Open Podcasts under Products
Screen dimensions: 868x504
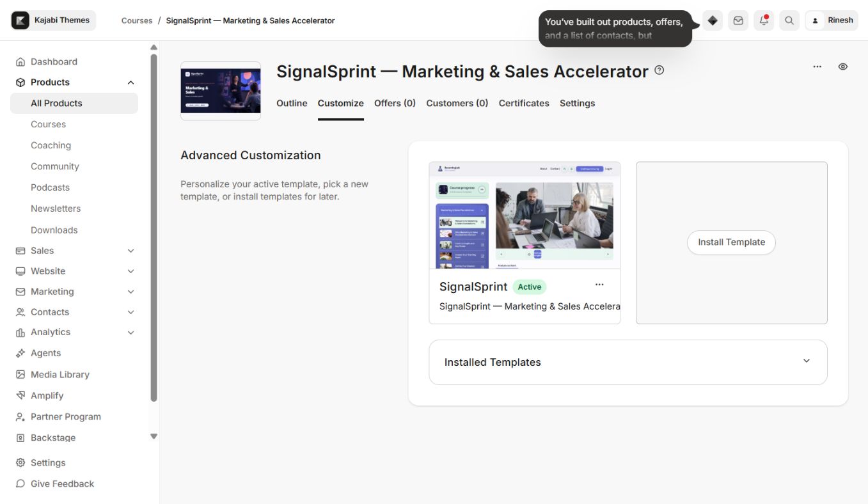(50, 187)
